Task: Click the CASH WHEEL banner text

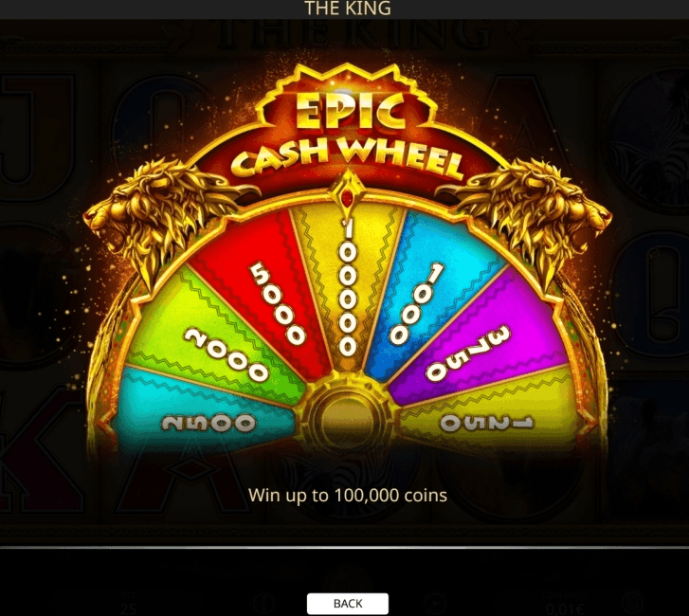Action: point(347,158)
